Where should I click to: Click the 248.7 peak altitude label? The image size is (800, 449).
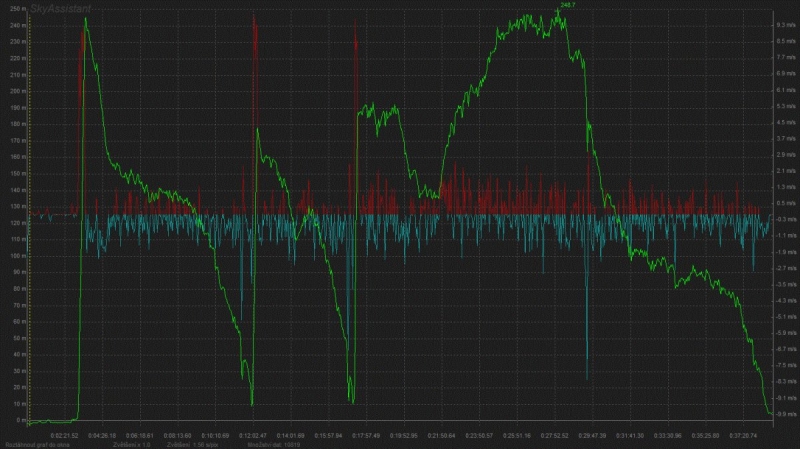568,5
